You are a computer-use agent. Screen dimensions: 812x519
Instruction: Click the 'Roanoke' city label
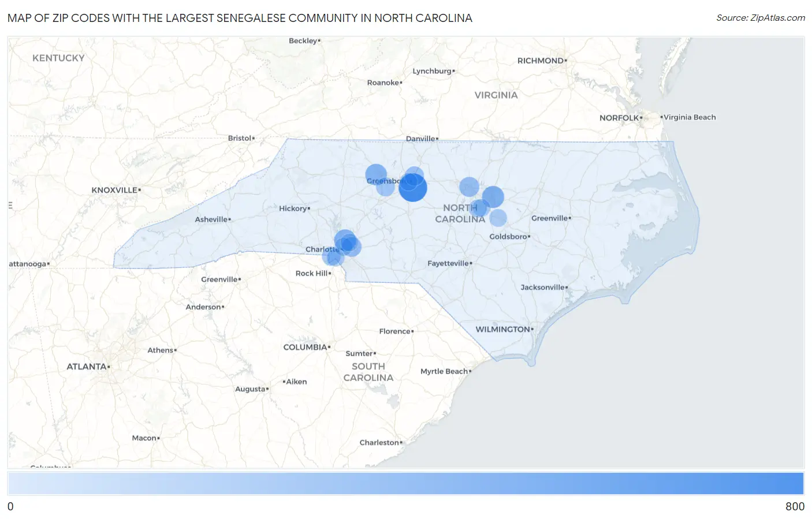383,83
